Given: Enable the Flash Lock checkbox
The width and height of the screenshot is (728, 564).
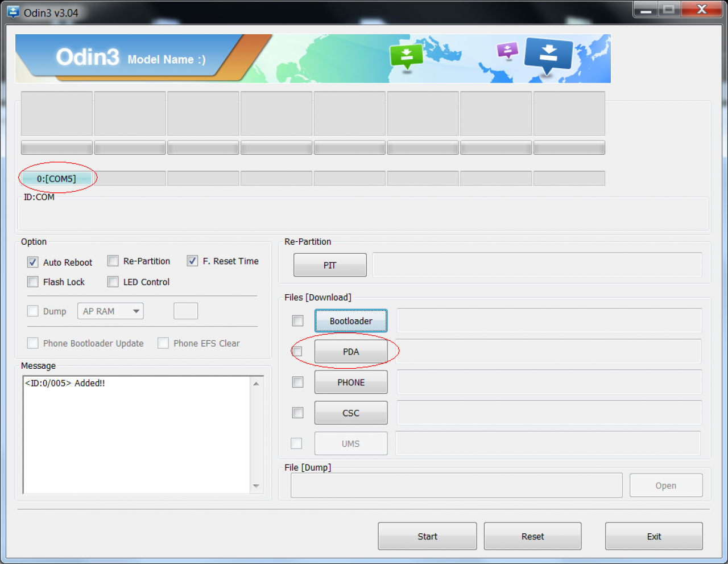Looking at the screenshot, I should point(33,282).
